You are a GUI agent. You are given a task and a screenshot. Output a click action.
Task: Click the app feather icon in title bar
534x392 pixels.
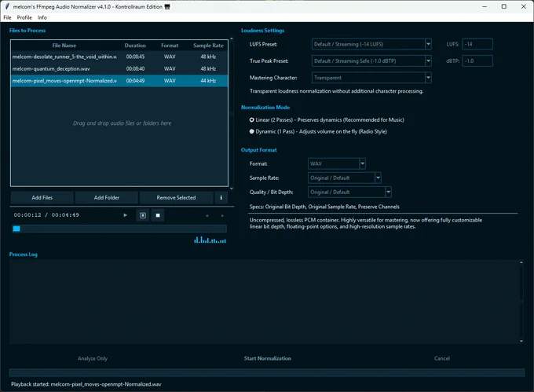pyautogui.click(x=7, y=6)
